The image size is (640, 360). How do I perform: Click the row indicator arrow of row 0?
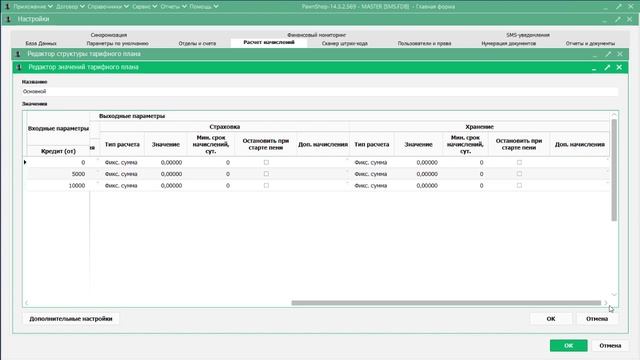pyautogui.click(x=25, y=162)
